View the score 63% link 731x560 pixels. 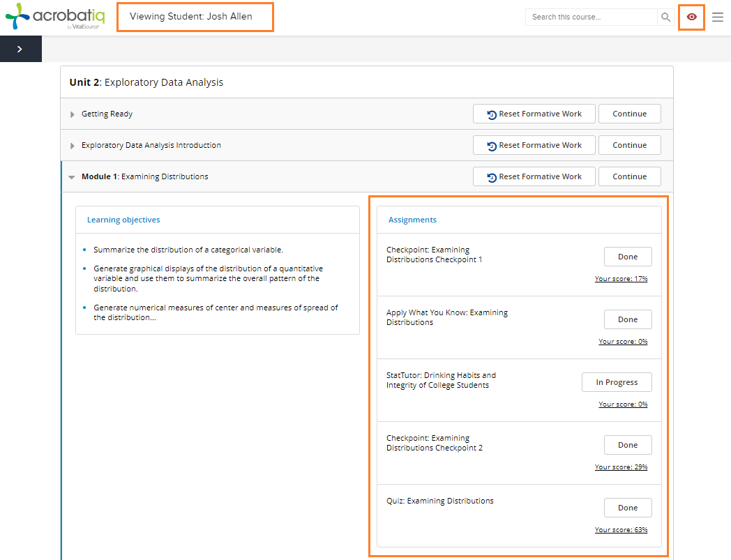pyautogui.click(x=621, y=530)
